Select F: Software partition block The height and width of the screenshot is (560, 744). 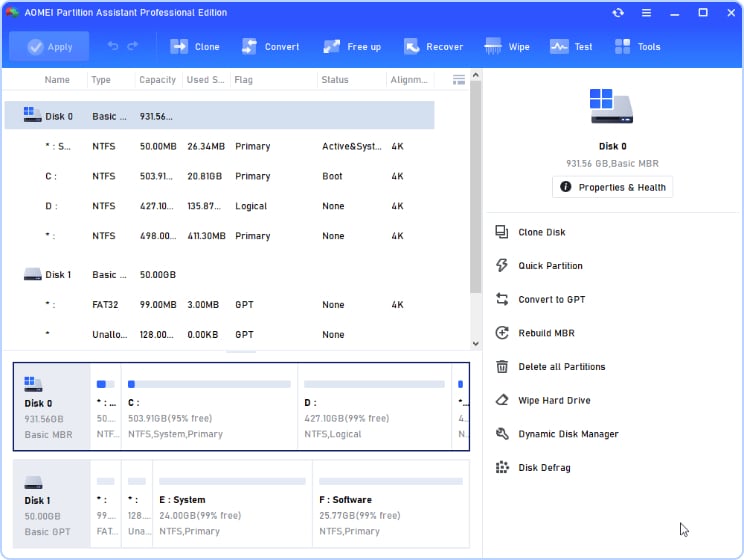coord(391,504)
